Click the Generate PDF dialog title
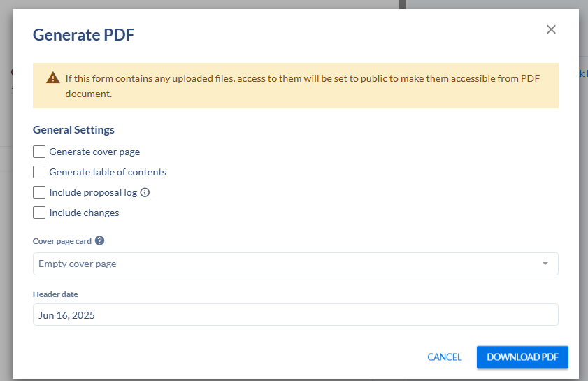 83,34
